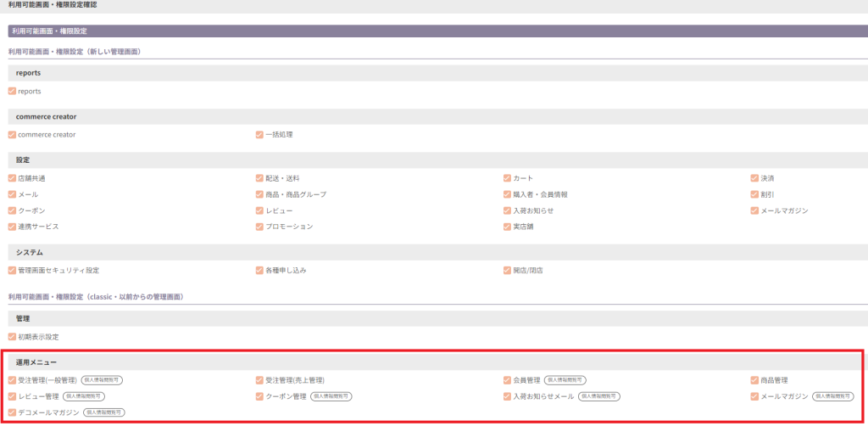Toggle the 配送・送料 checkbox
This screenshot has height=426, width=868.
pos(259,178)
